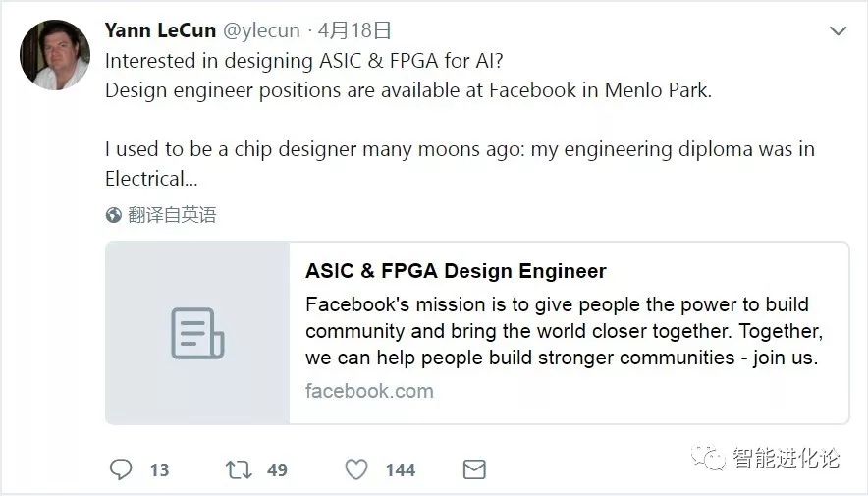The height and width of the screenshot is (496, 868).
Task: Click the facebook.com domain link
Action: coord(369,390)
